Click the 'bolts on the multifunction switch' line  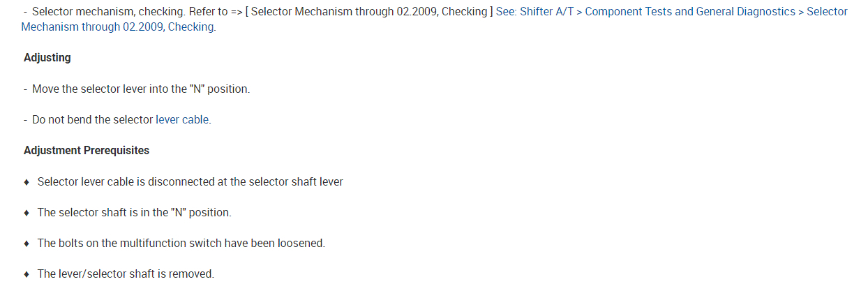point(181,243)
